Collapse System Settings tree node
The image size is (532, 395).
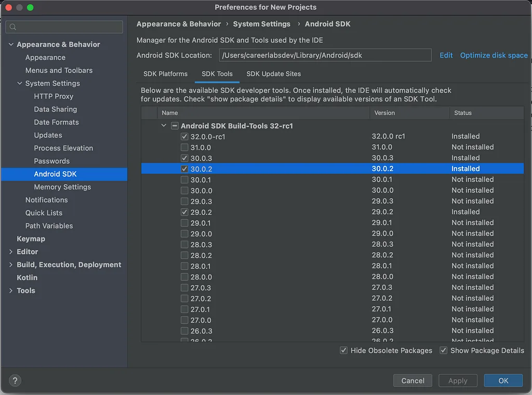click(x=20, y=83)
